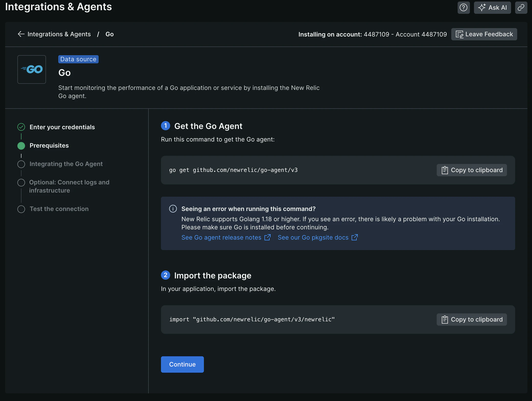The width and height of the screenshot is (532, 401).
Task: Click the import newrelic package code text
Action: [x=252, y=320]
